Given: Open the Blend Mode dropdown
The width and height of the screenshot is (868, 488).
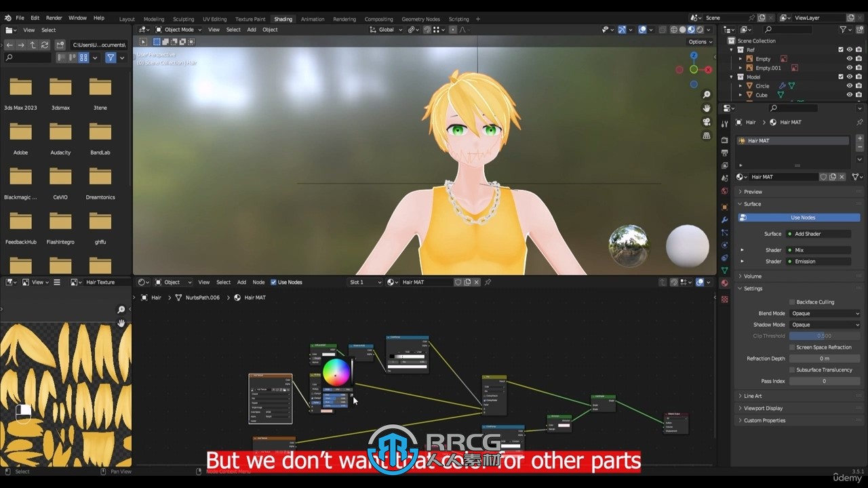Looking at the screenshot, I should point(825,314).
